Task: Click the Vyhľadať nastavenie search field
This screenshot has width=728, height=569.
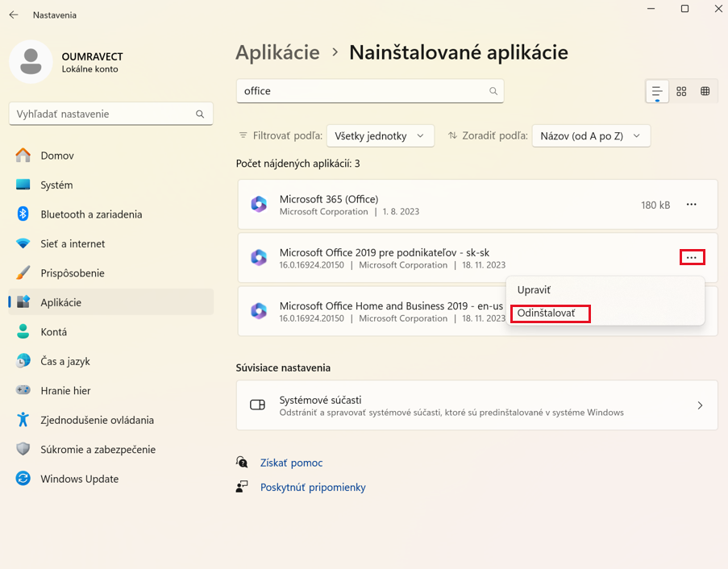Action: 111,114
